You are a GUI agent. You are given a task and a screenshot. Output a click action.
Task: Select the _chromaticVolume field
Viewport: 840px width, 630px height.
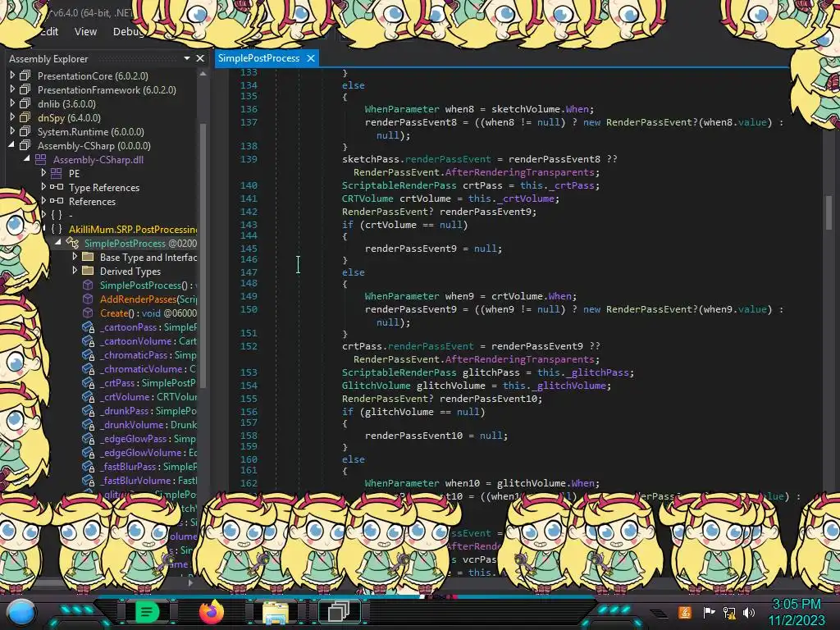coord(148,368)
